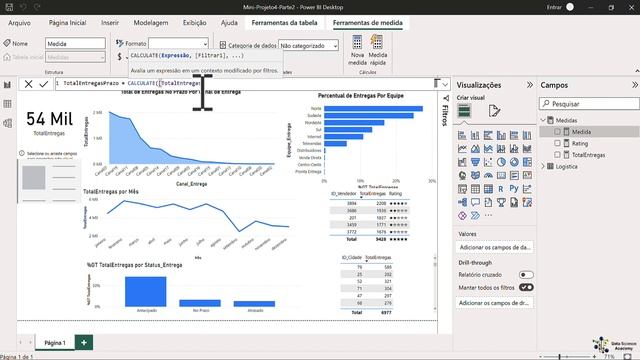Select the line chart visual
Viewport: 640px width, 360px height.
(462, 149)
